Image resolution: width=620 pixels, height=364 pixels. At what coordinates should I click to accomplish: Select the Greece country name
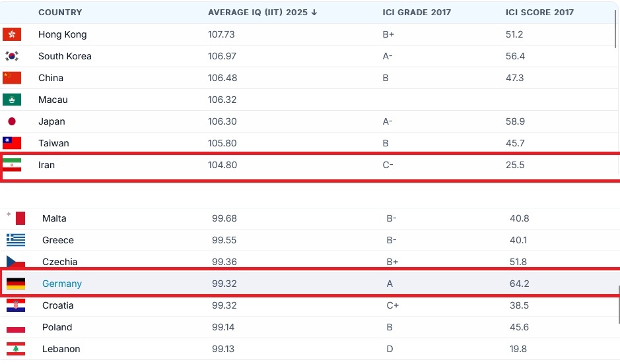tap(57, 240)
